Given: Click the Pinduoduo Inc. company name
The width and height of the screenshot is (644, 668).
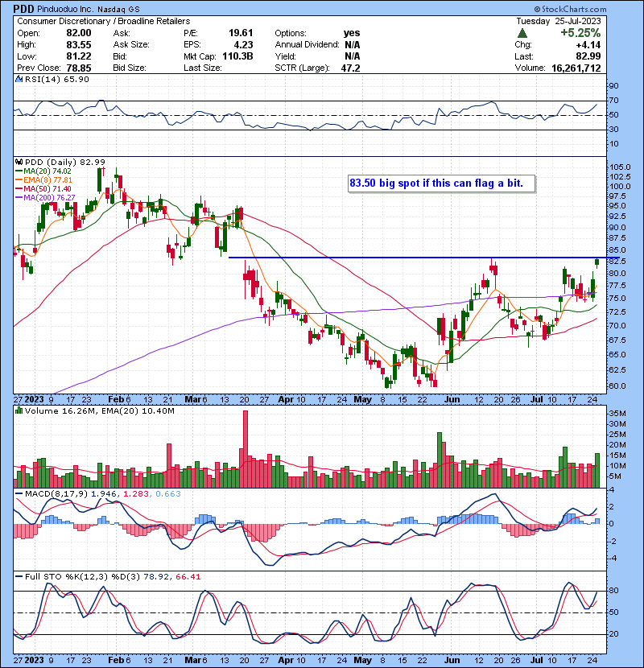Looking at the screenshot, I should (x=65, y=10).
